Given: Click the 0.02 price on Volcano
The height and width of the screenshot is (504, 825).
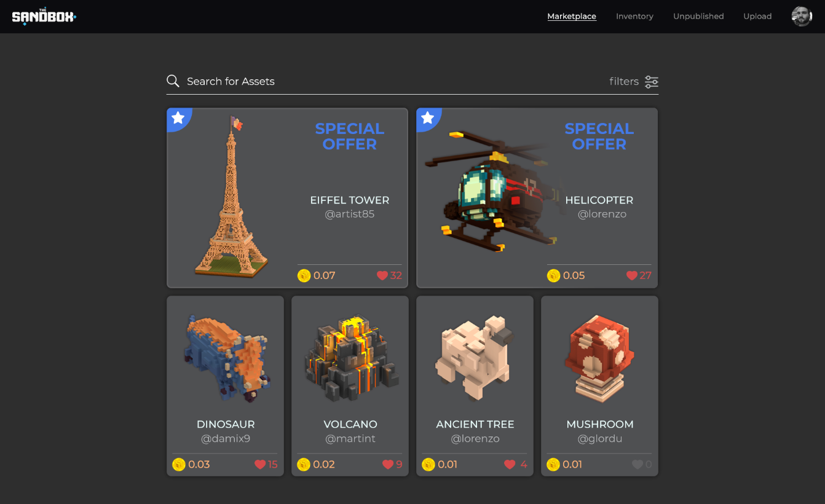Looking at the screenshot, I should pos(324,465).
